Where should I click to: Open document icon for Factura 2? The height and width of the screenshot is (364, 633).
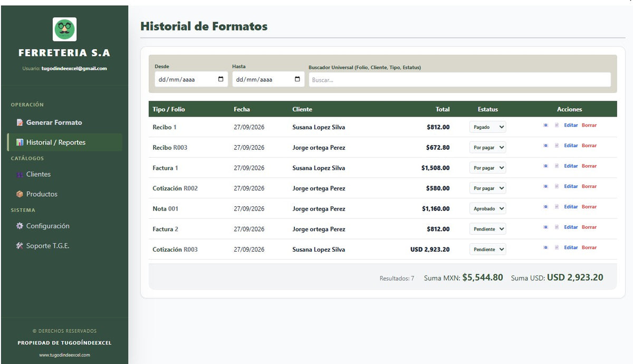pos(557,227)
